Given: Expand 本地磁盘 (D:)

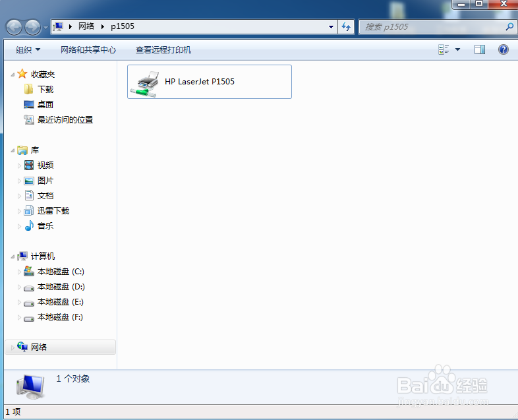Looking at the screenshot, I should pyautogui.click(x=19, y=287).
